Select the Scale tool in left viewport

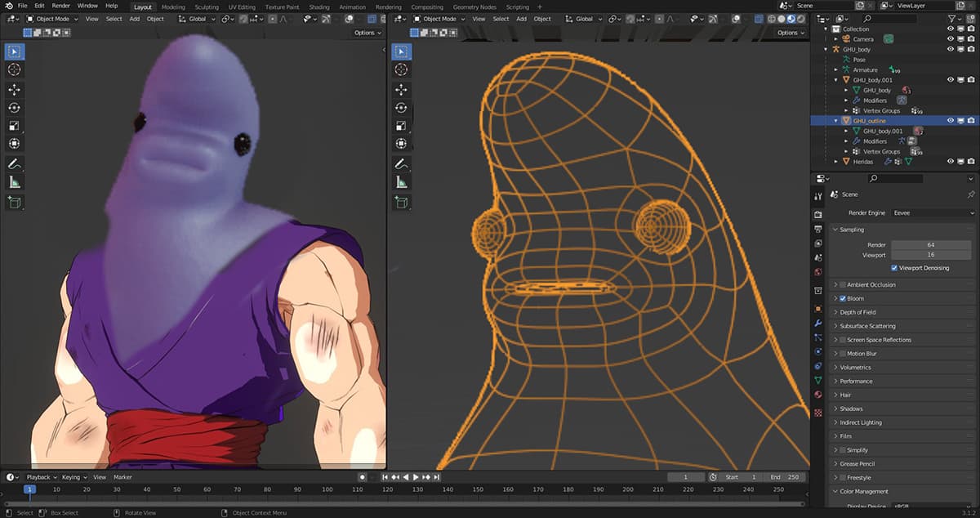click(x=15, y=126)
